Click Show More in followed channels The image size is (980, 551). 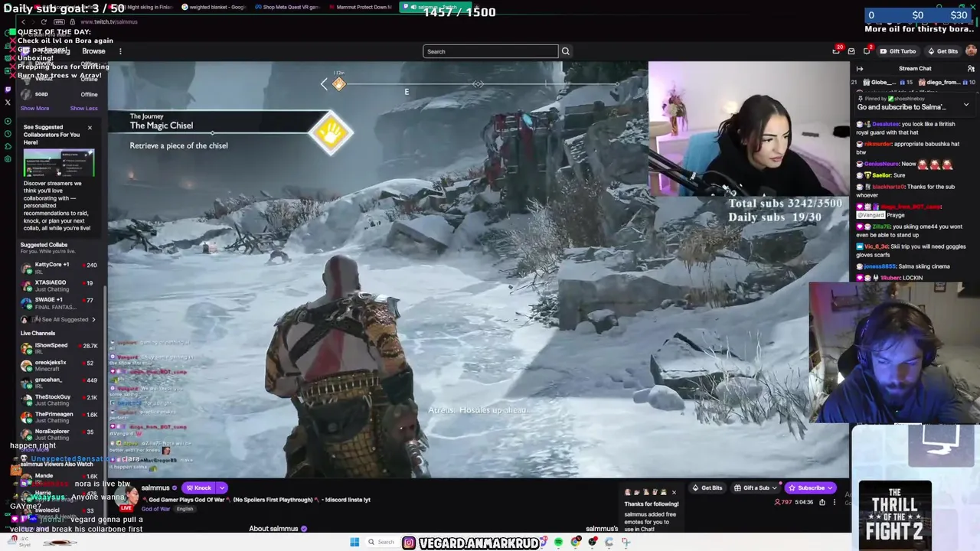(x=34, y=108)
